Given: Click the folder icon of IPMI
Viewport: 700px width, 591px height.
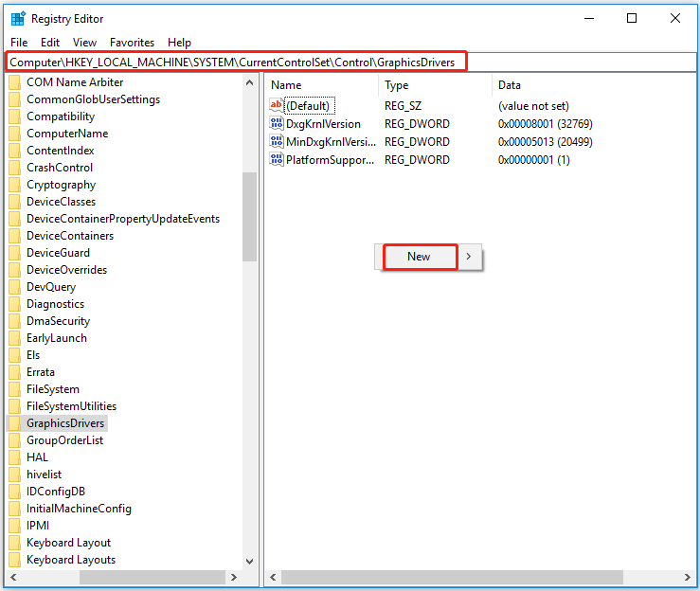Looking at the screenshot, I should [15, 526].
